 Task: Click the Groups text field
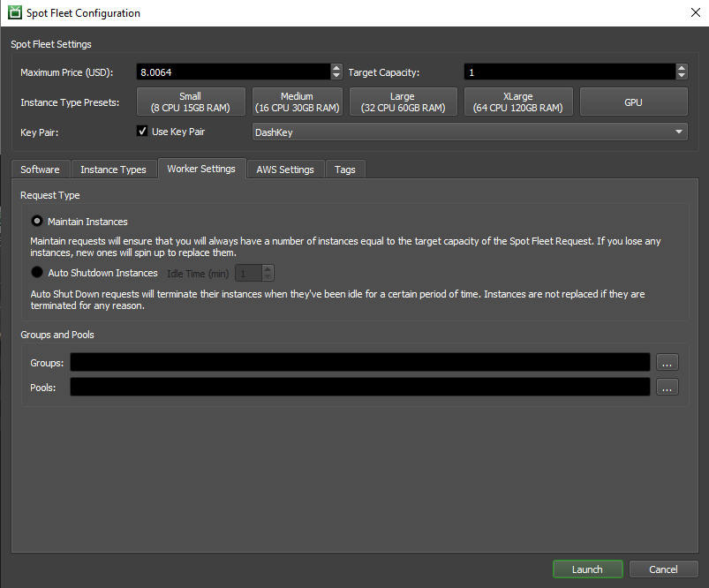coord(360,362)
